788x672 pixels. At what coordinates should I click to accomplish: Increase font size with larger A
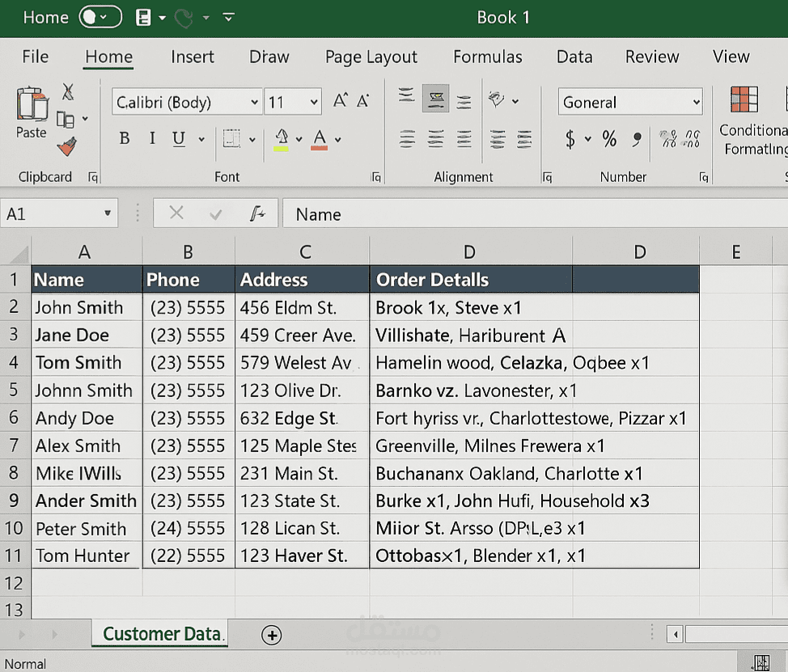click(341, 101)
